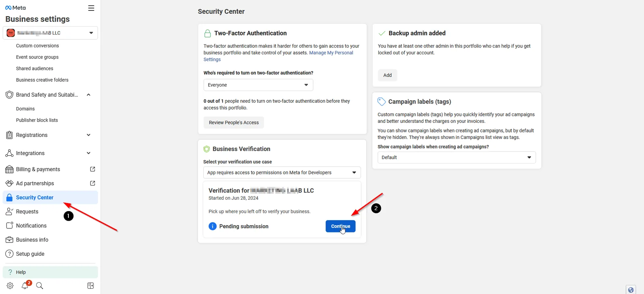
Task: Click the Continue verification button
Action: 341,226
